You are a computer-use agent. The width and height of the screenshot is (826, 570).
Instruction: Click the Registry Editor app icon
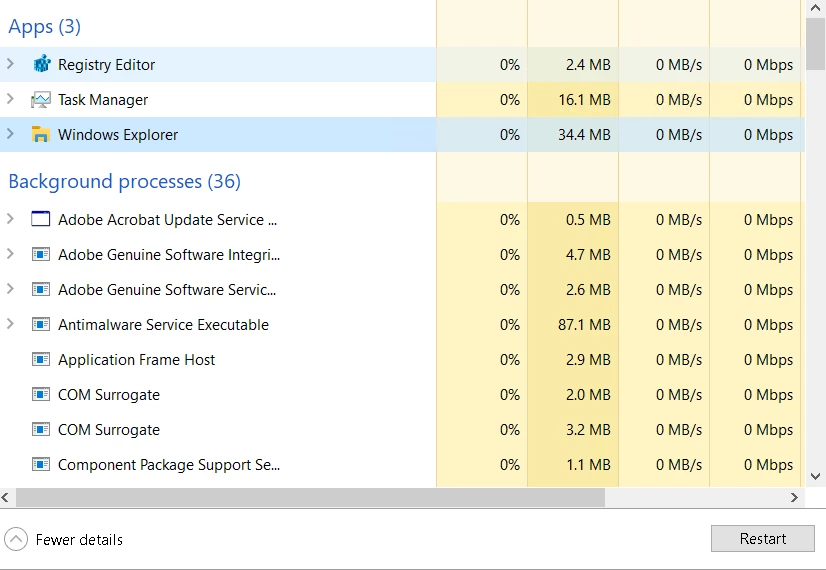pyautogui.click(x=42, y=64)
